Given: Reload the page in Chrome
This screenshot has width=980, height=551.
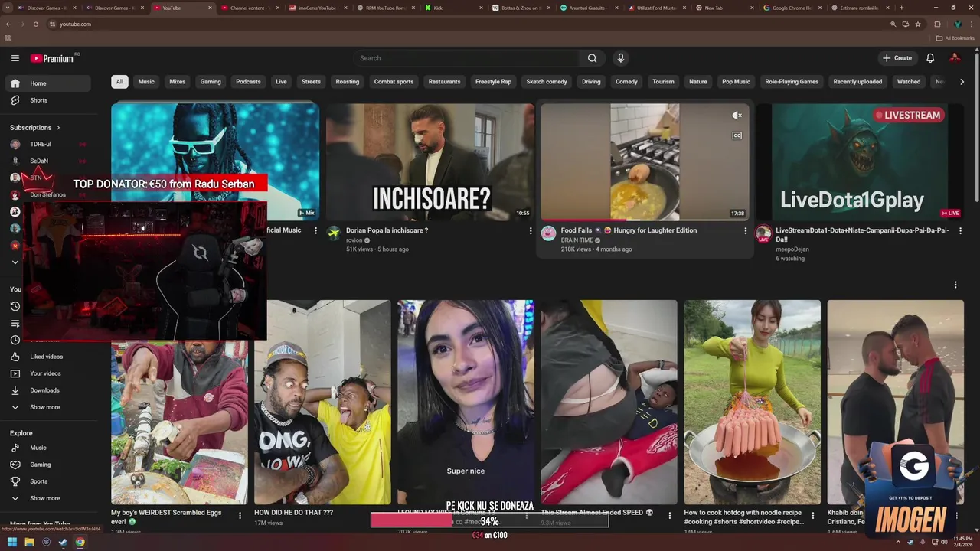Looking at the screenshot, I should [x=35, y=24].
